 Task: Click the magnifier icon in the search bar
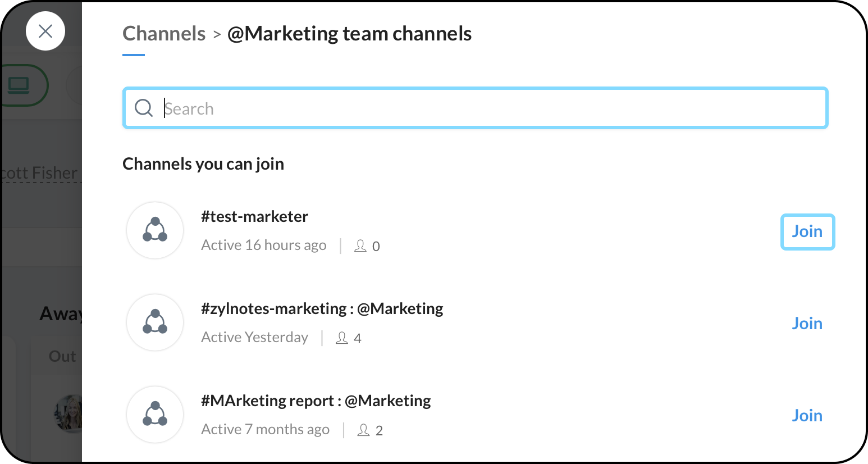[144, 108]
